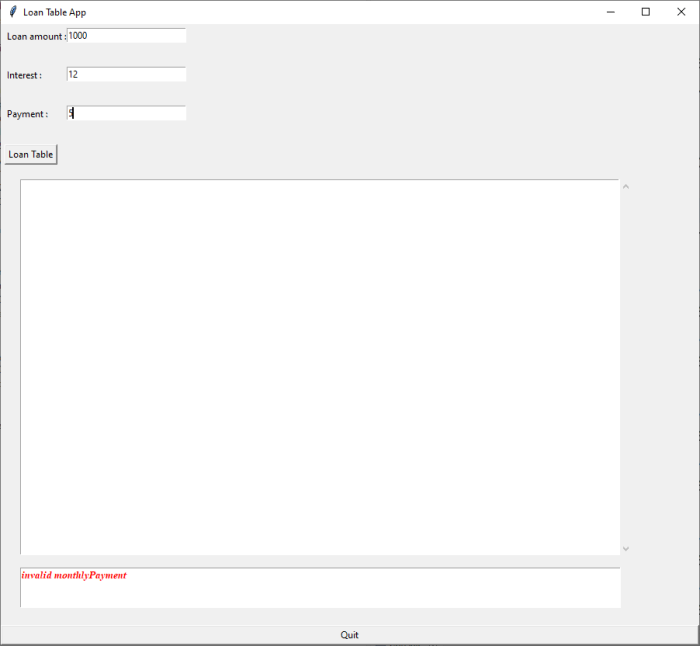Click the 'Payment :' label
The height and width of the screenshot is (646, 700).
tap(27, 114)
